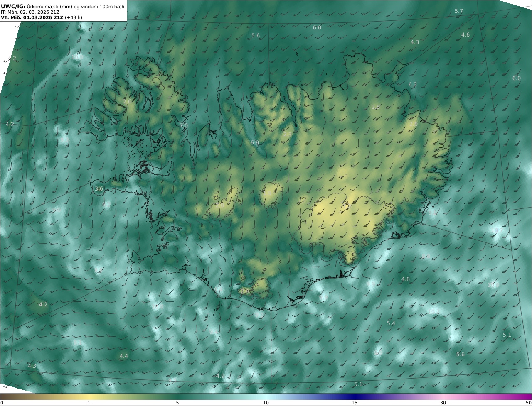The image size is (532, 406).
Task: Click the 'VT: Mið. 04.03.2026 21Z' line
Action: (32, 17)
